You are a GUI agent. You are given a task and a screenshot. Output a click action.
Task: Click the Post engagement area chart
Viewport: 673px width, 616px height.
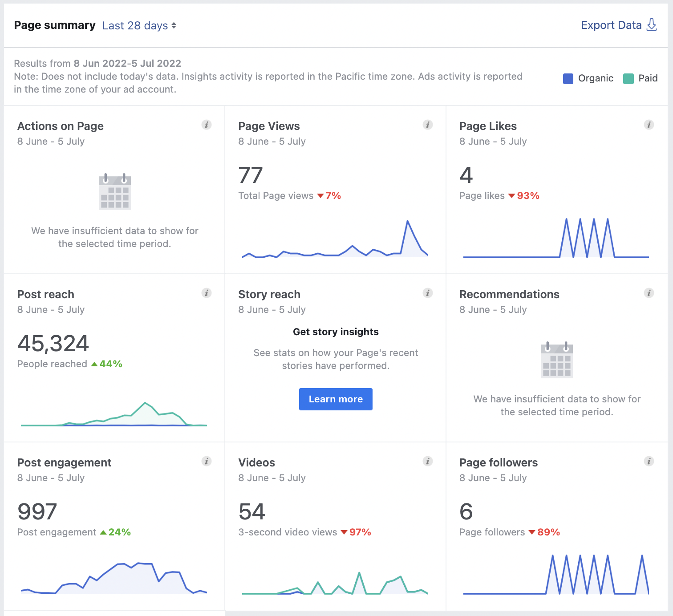pos(114,578)
